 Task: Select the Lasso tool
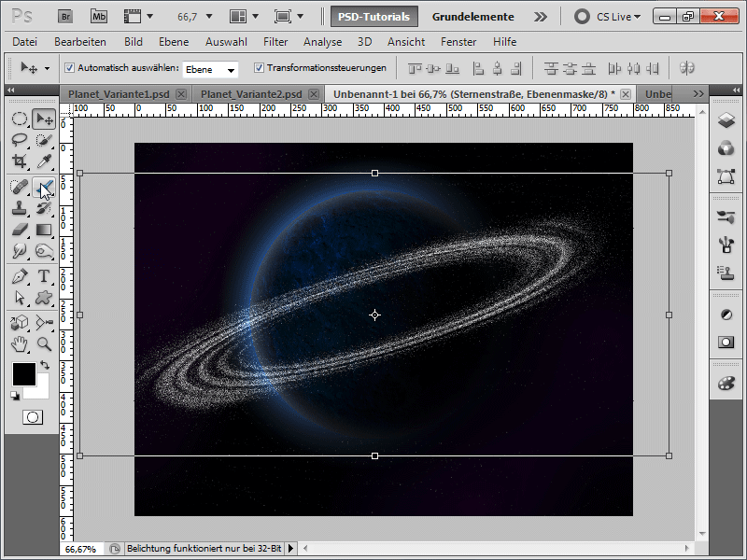(20, 140)
